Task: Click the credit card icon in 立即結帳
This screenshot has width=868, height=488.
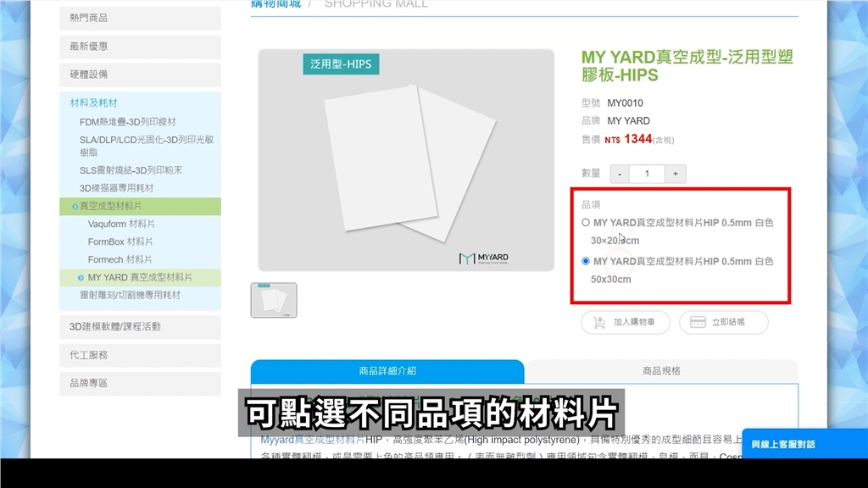Action: 698,323
